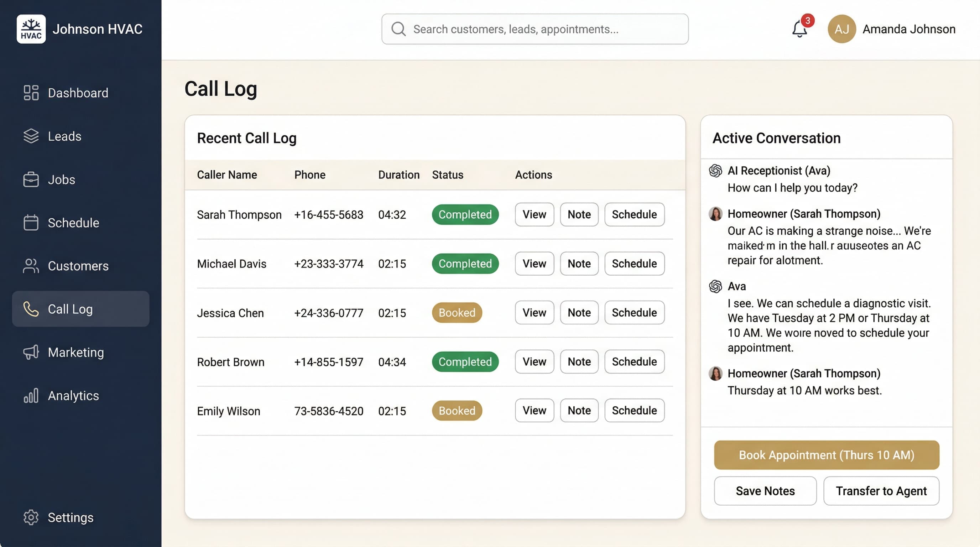
Task: Schedule Emily Wilson from call log
Action: click(634, 411)
